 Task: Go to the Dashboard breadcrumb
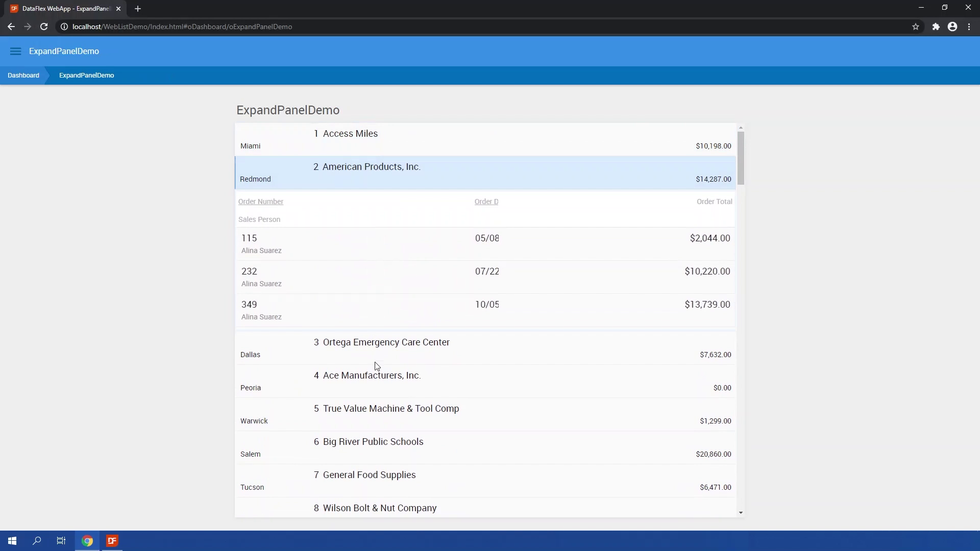coord(23,76)
